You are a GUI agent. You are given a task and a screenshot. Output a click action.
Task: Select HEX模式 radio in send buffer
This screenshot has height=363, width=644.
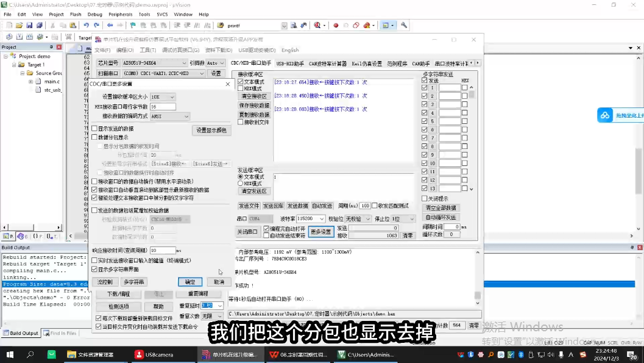241,184
